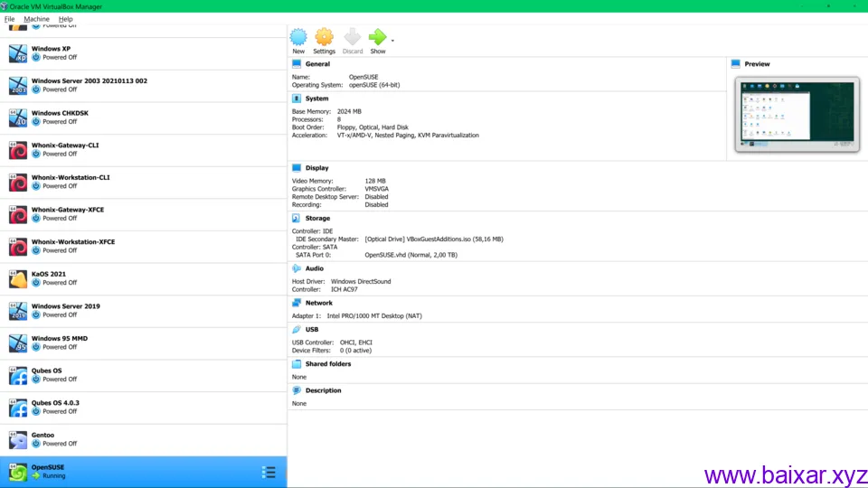Click the Base Memory value 2024 MB
Image resolution: width=868 pixels, height=488 pixels.
(349, 111)
